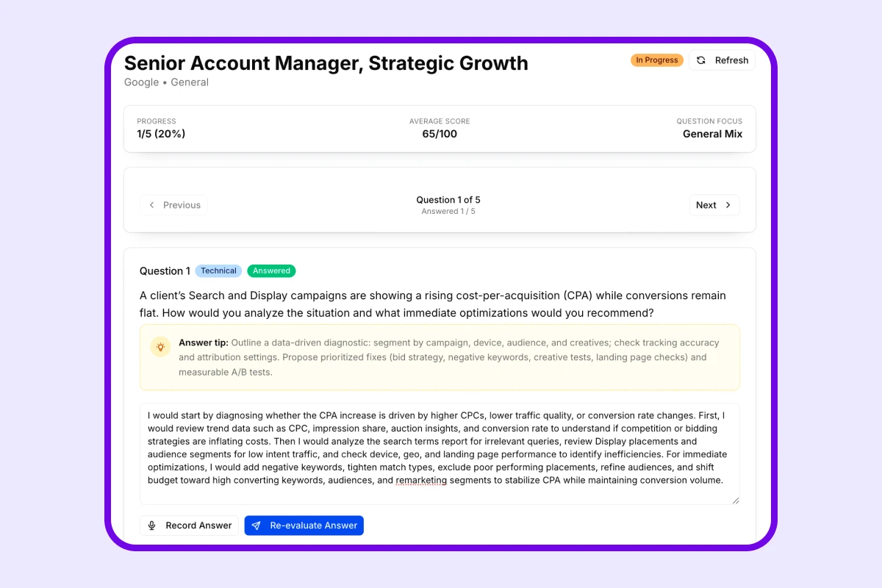Viewport: 882px width, 588px height.
Task: Click the Question 1 of 5 indicator
Action: pos(448,200)
